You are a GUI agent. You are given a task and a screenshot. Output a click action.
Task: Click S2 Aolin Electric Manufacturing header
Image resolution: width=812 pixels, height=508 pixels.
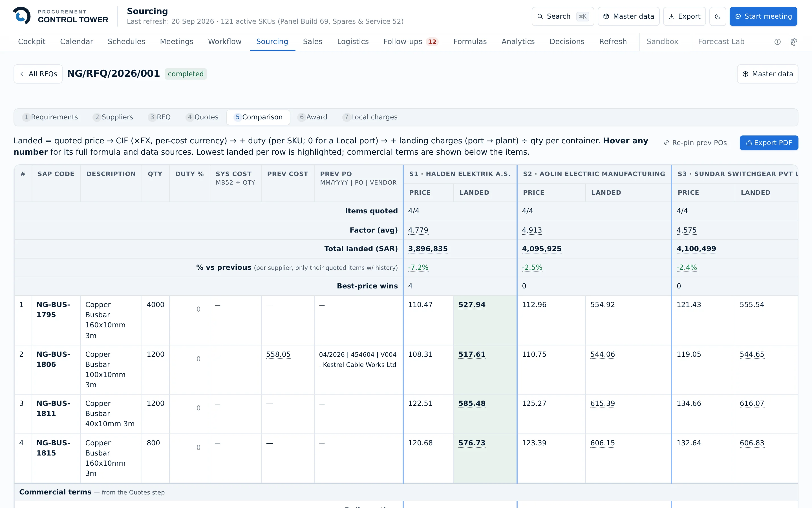(594, 174)
